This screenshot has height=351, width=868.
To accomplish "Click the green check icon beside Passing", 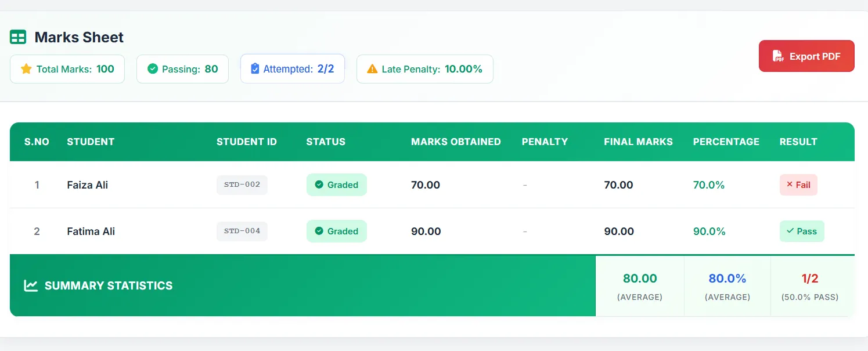I will 153,69.
